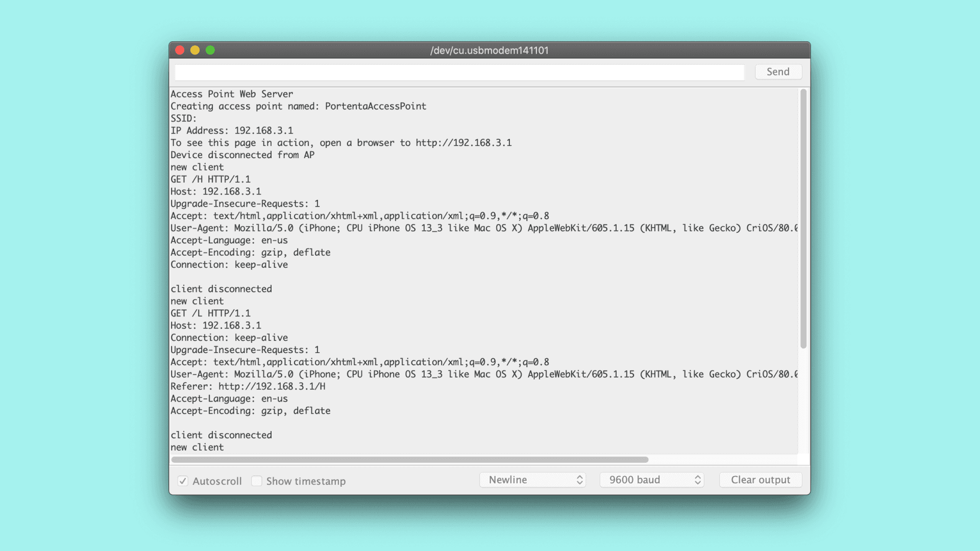Focus the serial message input field
Screen dimensions: 980x551
(x=459, y=72)
